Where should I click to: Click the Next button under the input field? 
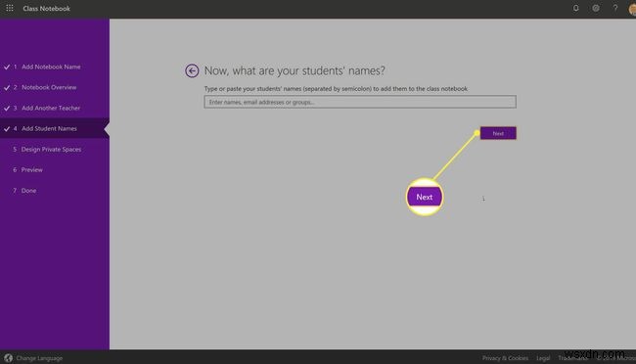point(498,133)
